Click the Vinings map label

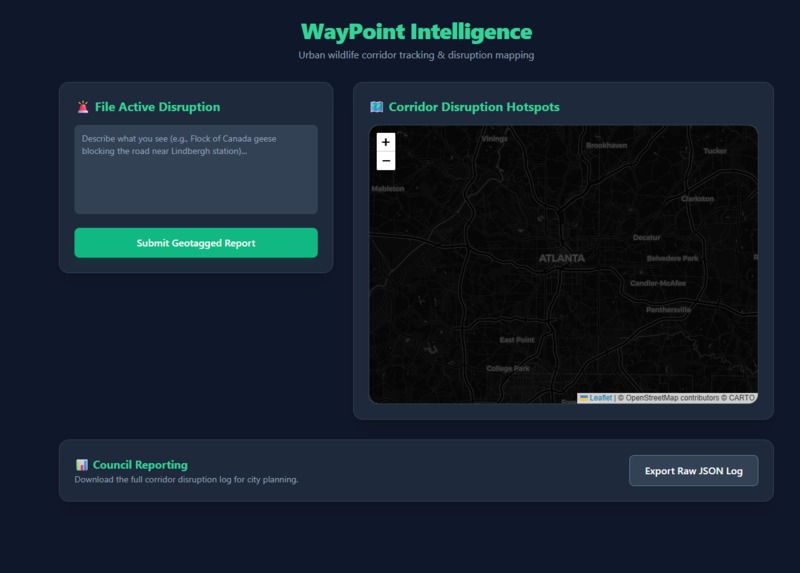click(494, 138)
